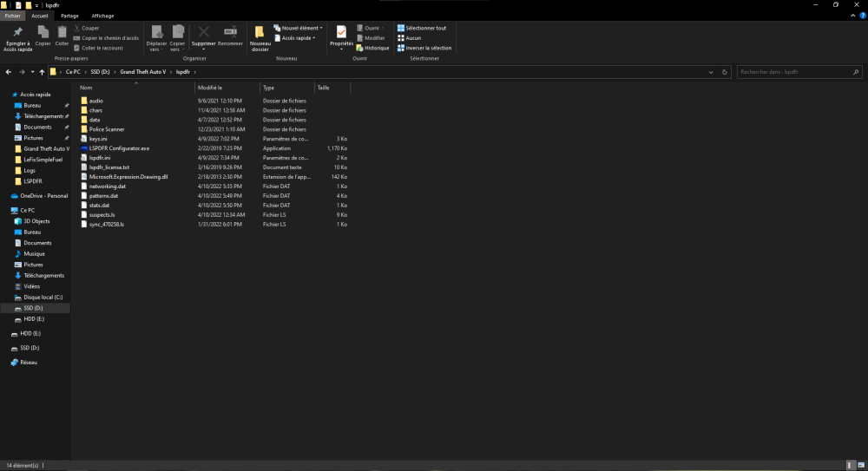
Task: Sort by the Type column header
Action: [286, 88]
